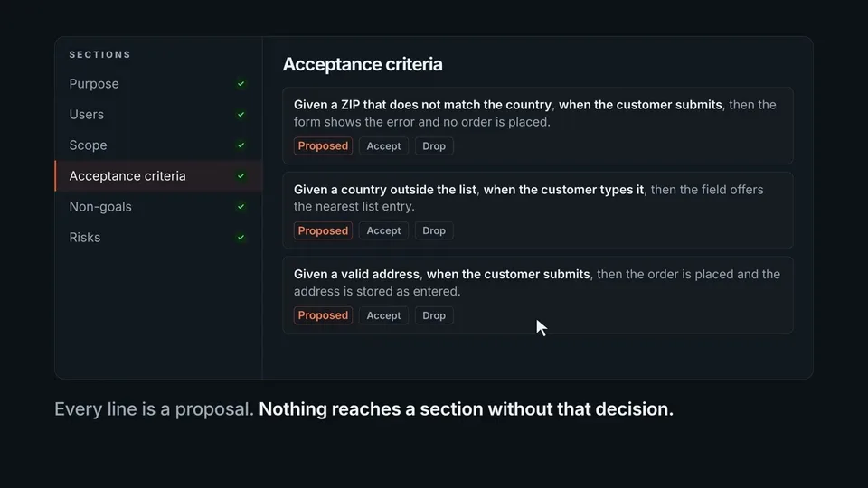Select Acceptance criteria in the sidebar
Image resolution: width=868 pixels, height=488 pixels.
click(158, 176)
